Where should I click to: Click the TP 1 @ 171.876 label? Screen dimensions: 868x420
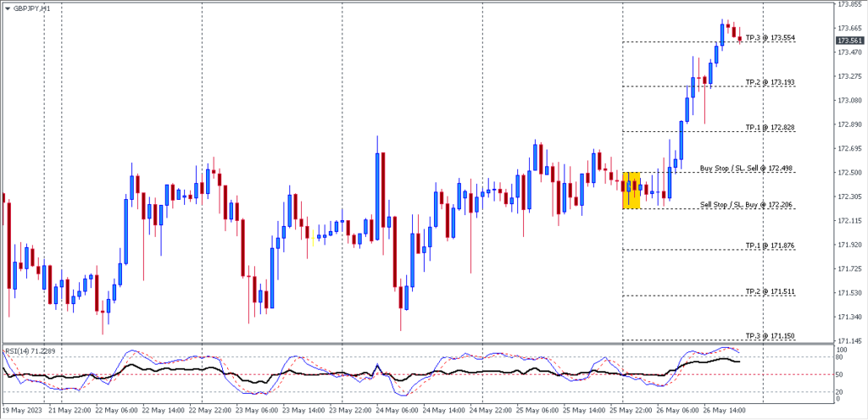(x=770, y=246)
